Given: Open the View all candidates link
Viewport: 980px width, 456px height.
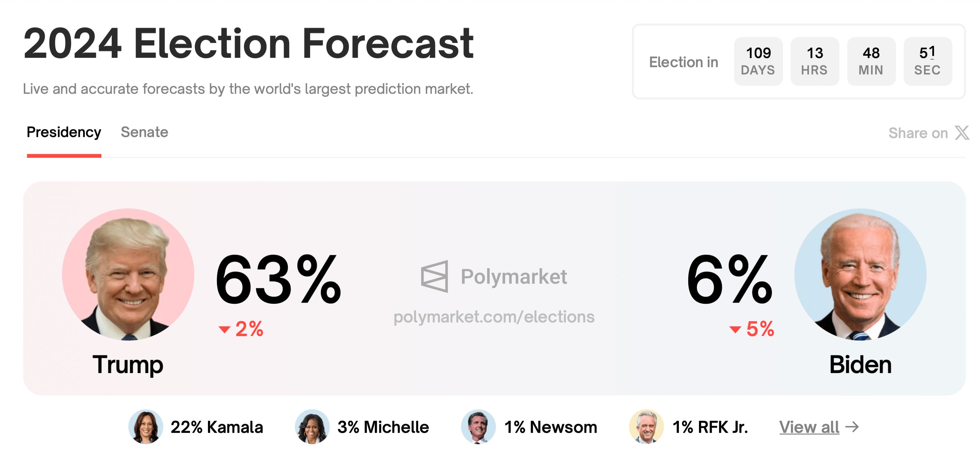Looking at the screenshot, I should tap(809, 427).
